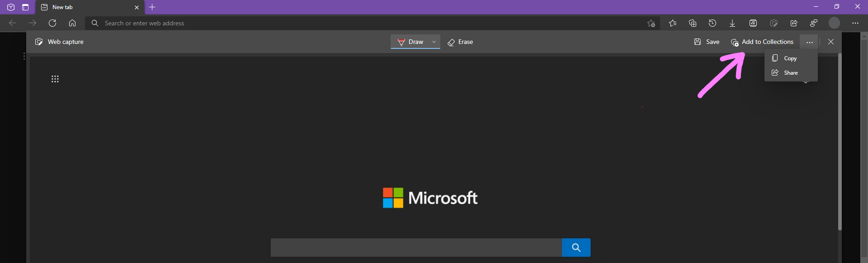Image resolution: width=868 pixels, height=263 pixels.
Task: Expand the Draw options dropdown arrow
Action: coord(434,42)
